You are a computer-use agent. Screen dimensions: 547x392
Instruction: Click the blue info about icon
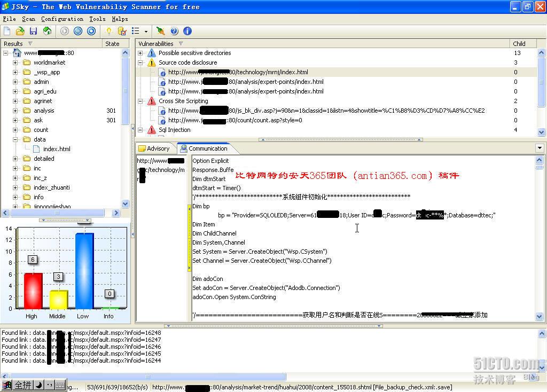(187, 31)
